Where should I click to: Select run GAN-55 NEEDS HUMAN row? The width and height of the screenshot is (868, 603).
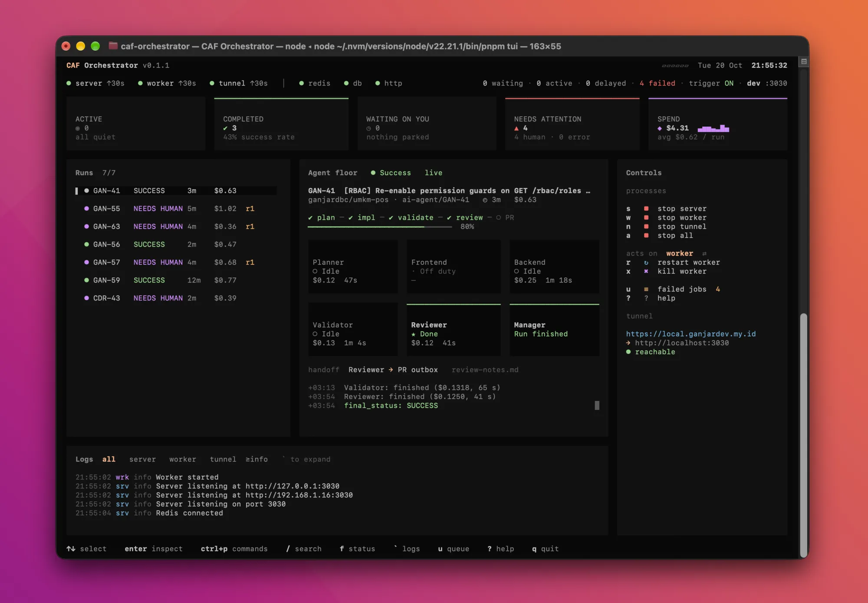[x=176, y=209]
